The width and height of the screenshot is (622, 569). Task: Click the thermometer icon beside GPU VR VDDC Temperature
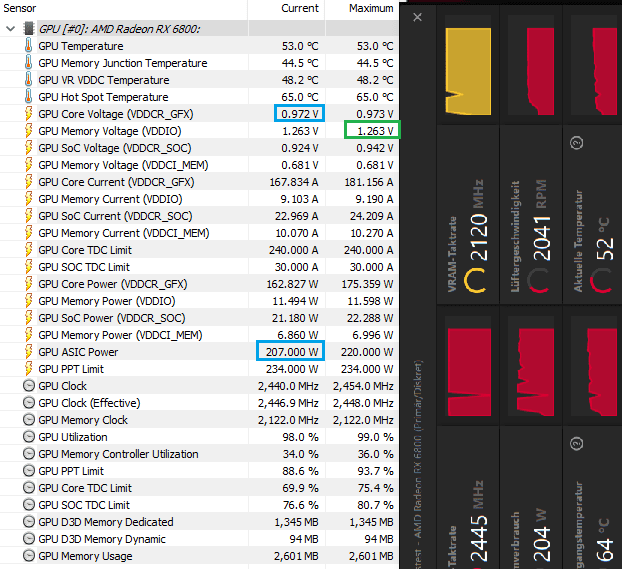pos(29,80)
